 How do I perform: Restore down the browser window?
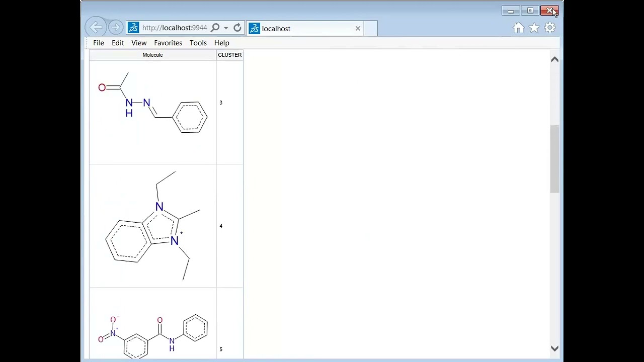coord(530,11)
